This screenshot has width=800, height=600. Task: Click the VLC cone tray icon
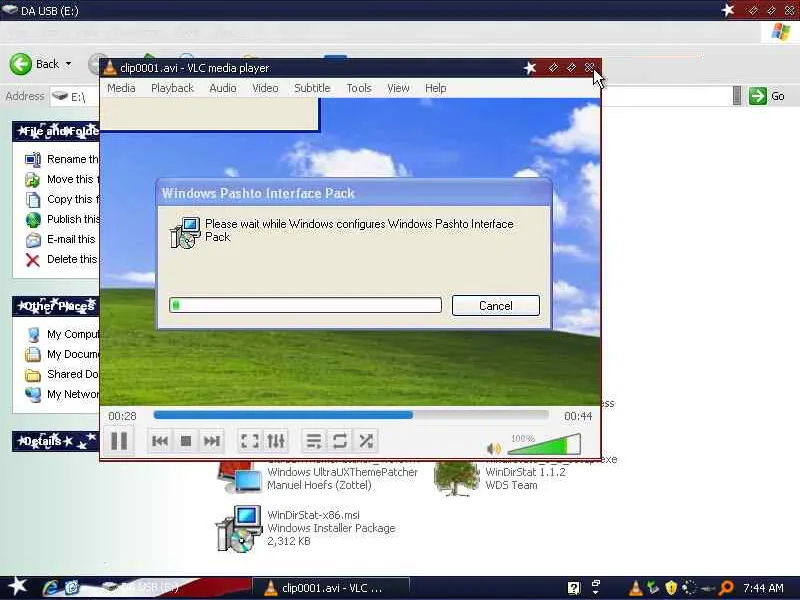click(x=635, y=588)
